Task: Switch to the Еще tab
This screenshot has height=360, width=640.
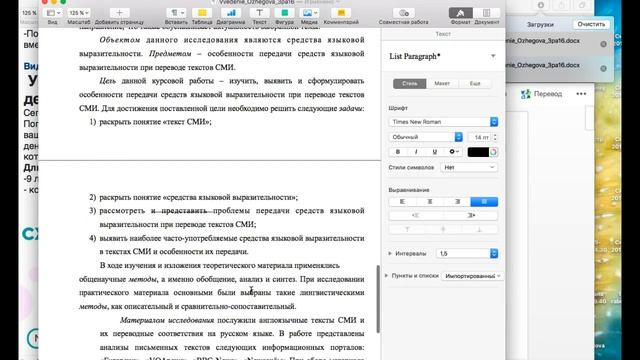Action: [x=475, y=83]
